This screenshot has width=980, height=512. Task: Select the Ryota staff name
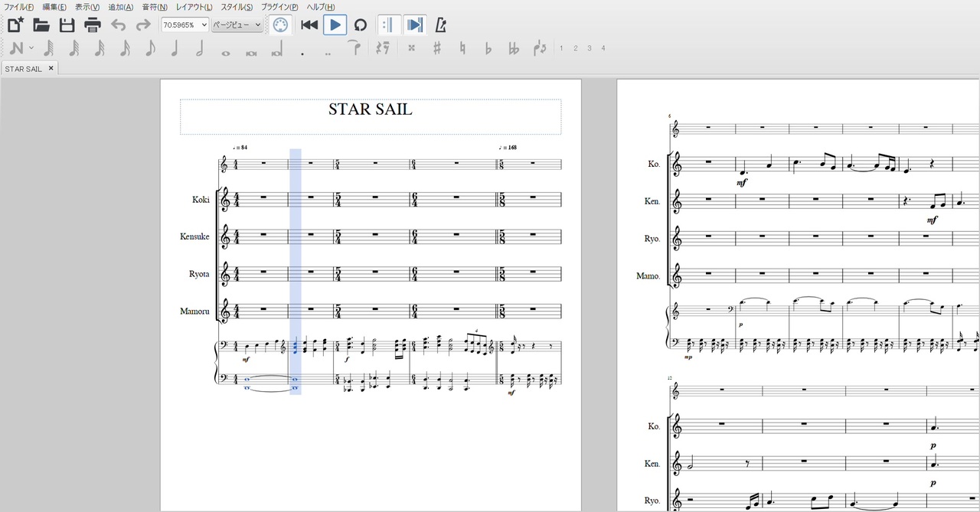[x=199, y=274]
